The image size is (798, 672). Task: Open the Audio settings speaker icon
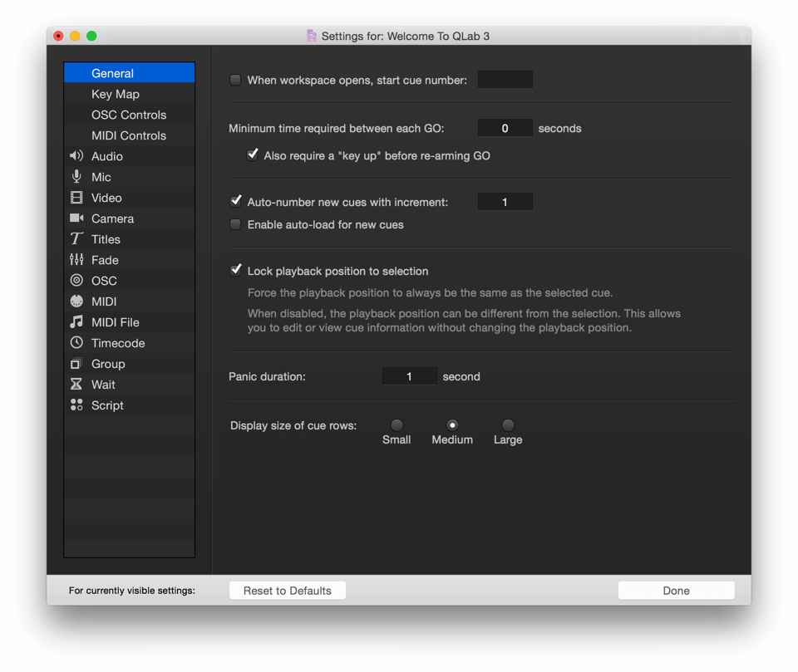[x=76, y=156]
